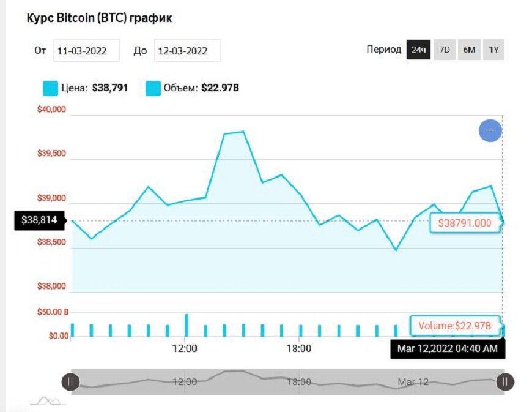
Task: Click the left range slider handle
Action: pos(70,382)
